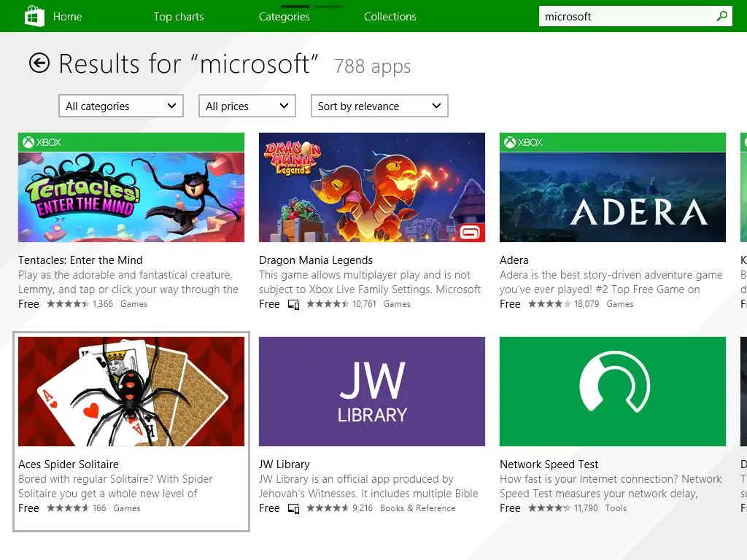Click the Dragon Mania Legends title
747x560 pixels.
point(316,260)
